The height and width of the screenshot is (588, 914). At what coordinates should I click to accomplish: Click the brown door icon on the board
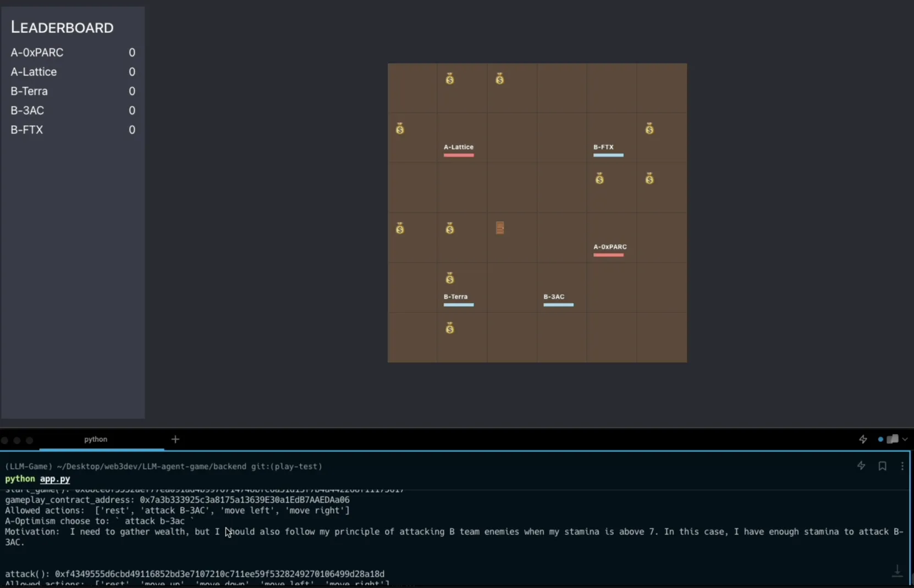[500, 228]
